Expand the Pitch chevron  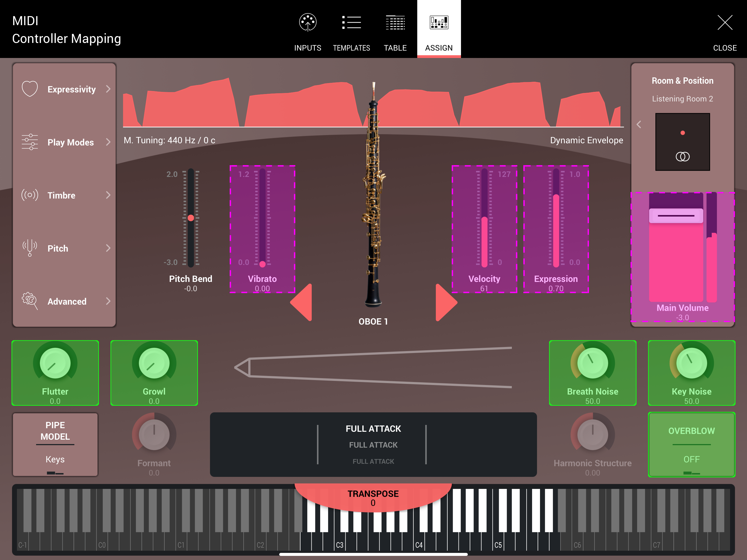point(108,248)
